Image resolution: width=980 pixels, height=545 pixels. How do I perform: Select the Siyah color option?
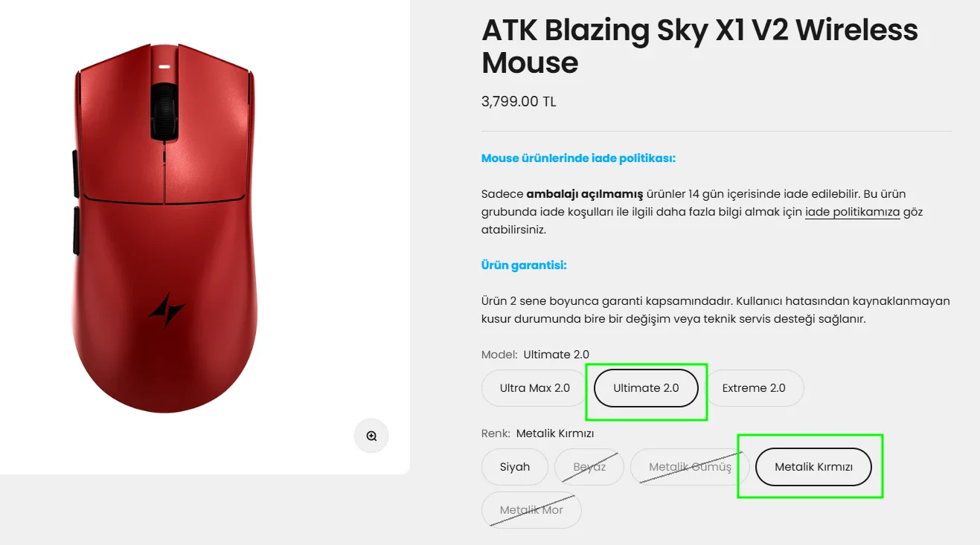(514, 467)
